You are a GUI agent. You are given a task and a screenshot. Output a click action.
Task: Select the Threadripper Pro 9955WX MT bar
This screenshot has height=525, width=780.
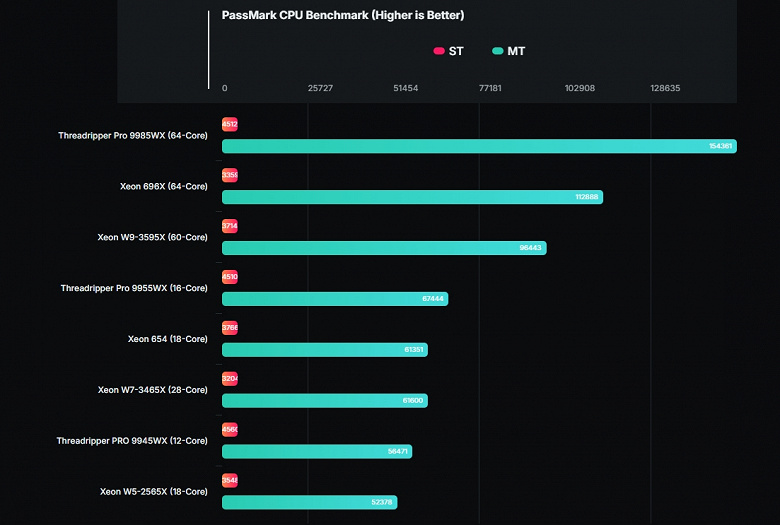[x=334, y=299]
